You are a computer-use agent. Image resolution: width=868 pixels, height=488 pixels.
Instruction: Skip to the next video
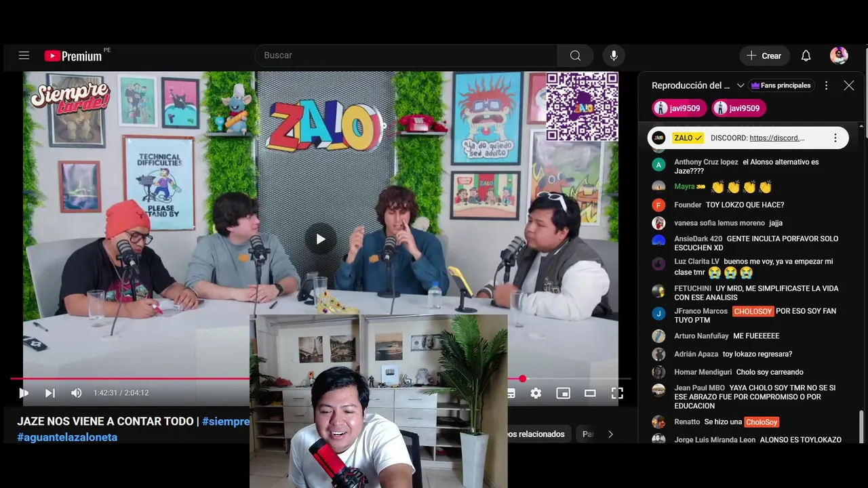[50, 392]
